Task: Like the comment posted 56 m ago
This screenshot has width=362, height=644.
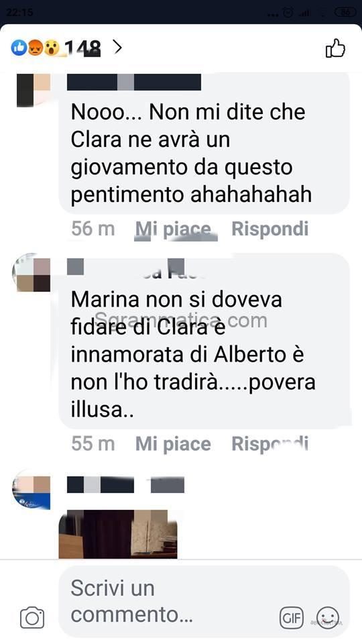Action: (173, 229)
